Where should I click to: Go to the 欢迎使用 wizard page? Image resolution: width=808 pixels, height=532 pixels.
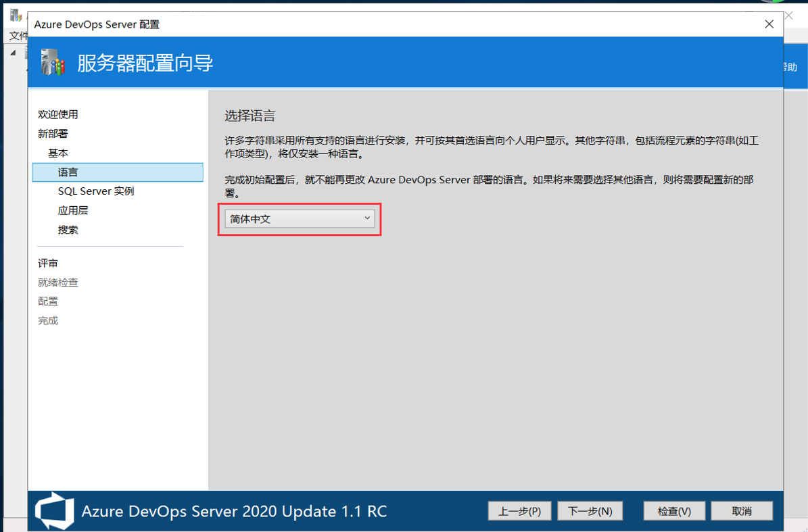point(57,114)
